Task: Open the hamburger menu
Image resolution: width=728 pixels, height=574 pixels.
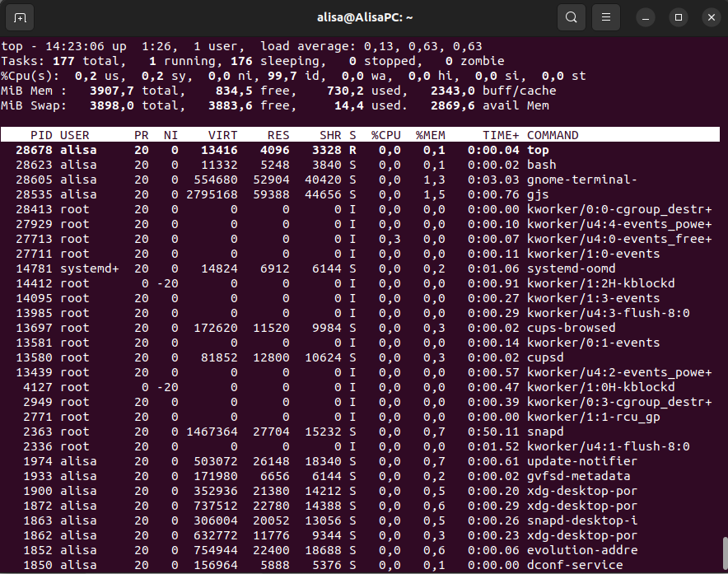Action: click(x=606, y=17)
